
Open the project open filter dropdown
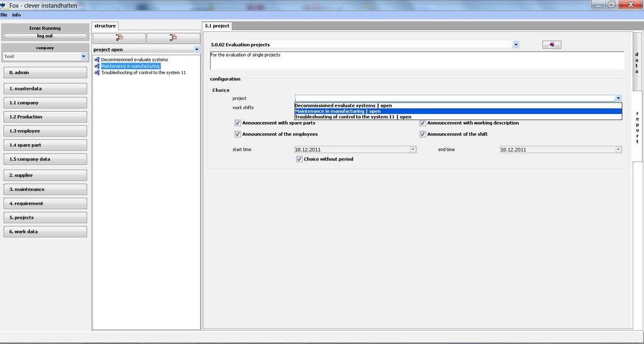(x=196, y=49)
